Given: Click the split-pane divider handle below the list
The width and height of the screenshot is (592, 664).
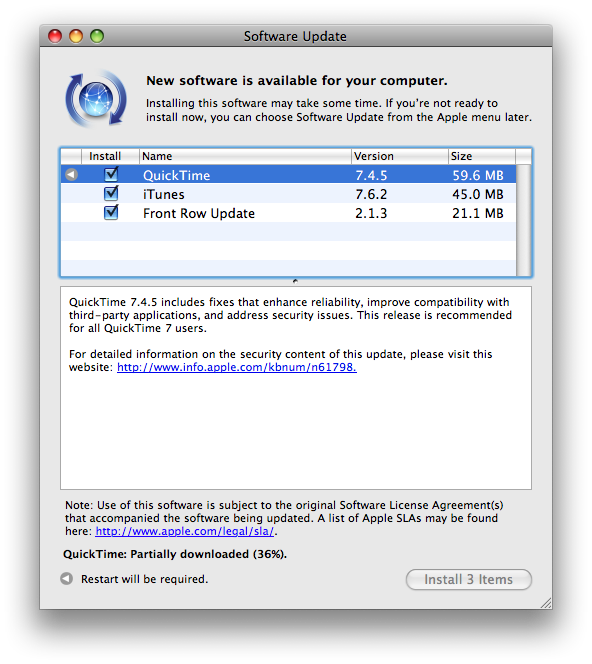Looking at the screenshot, I should (295, 281).
